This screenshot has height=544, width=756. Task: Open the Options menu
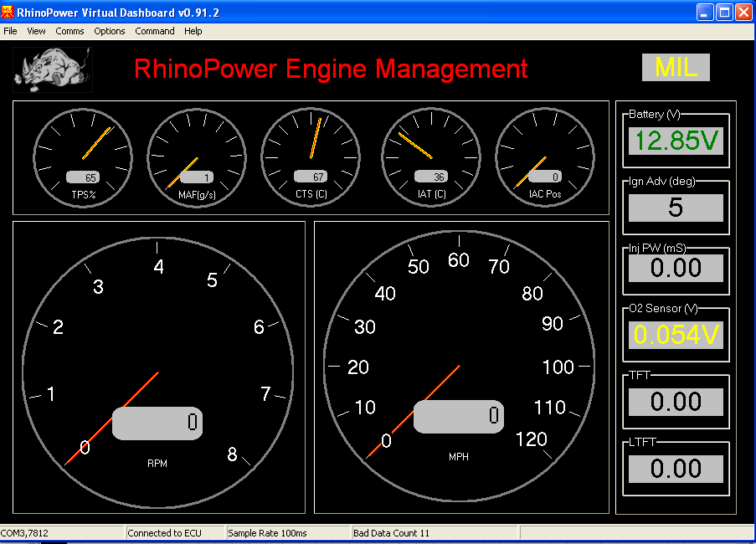pyautogui.click(x=109, y=31)
